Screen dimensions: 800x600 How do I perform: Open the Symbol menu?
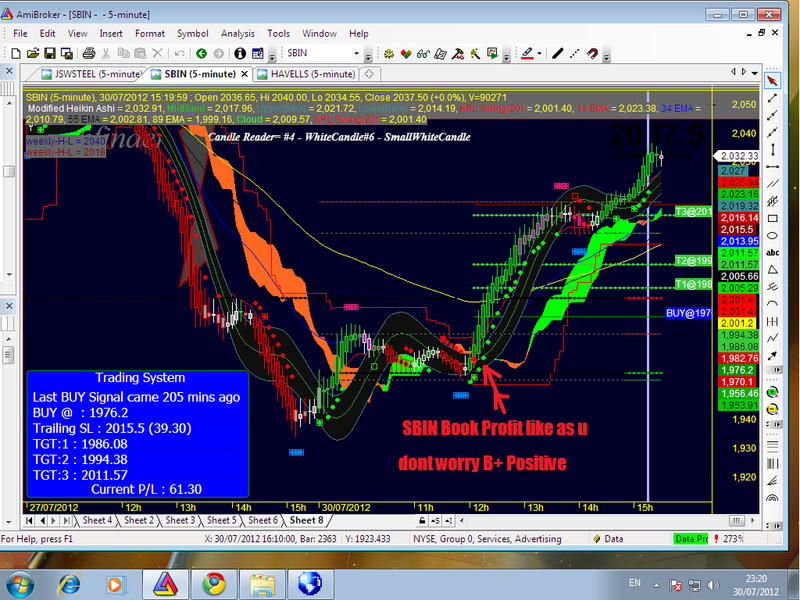[193, 34]
